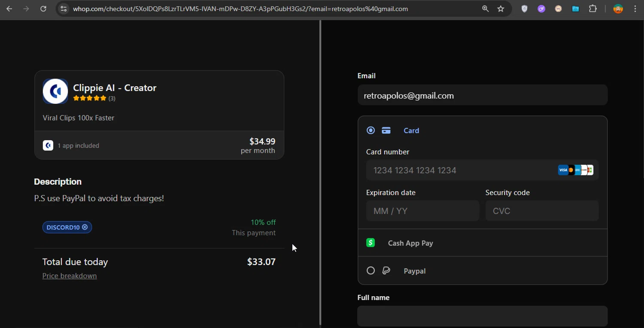Image resolution: width=644 pixels, height=328 pixels.
Task: Reload the whop.com checkout page
Action: click(43, 9)
